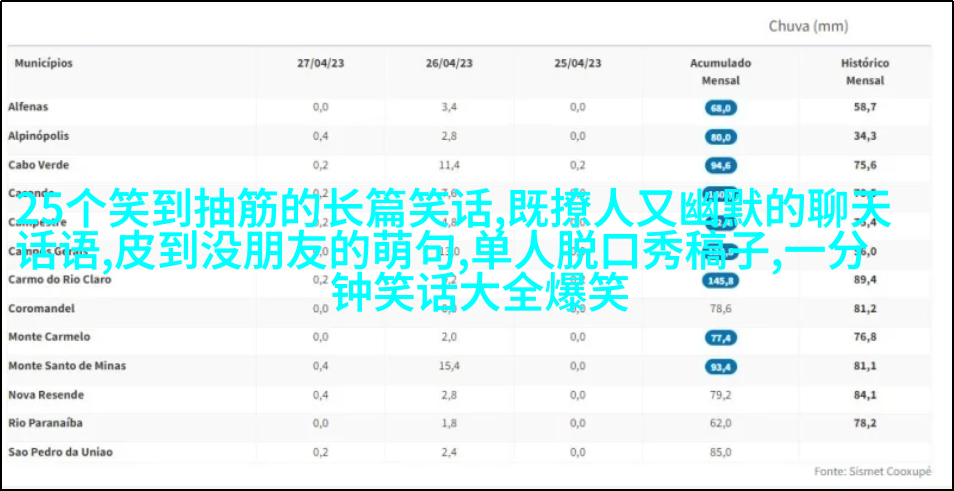The height and width of the screenshot is (491, 954).
Task: Click the Acumulado Mensal column header
Action: [x=720, y=71]
